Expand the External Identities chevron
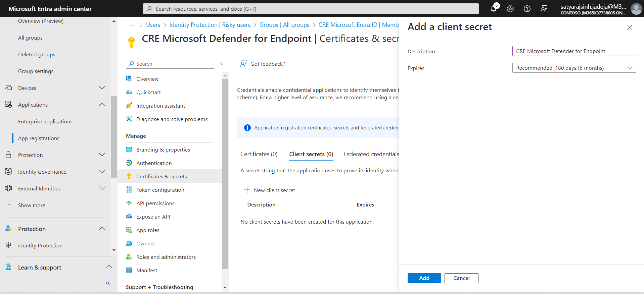The image size is (644, 294). (x=102, y=188)
